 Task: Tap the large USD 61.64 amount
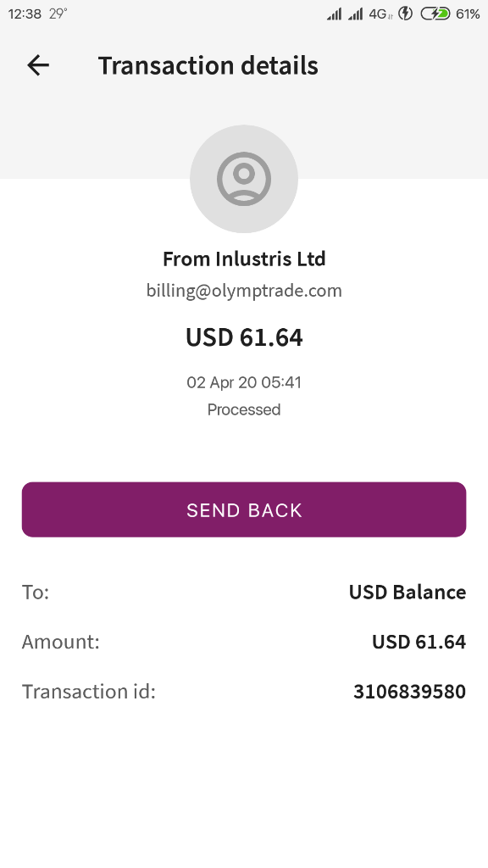244,337
